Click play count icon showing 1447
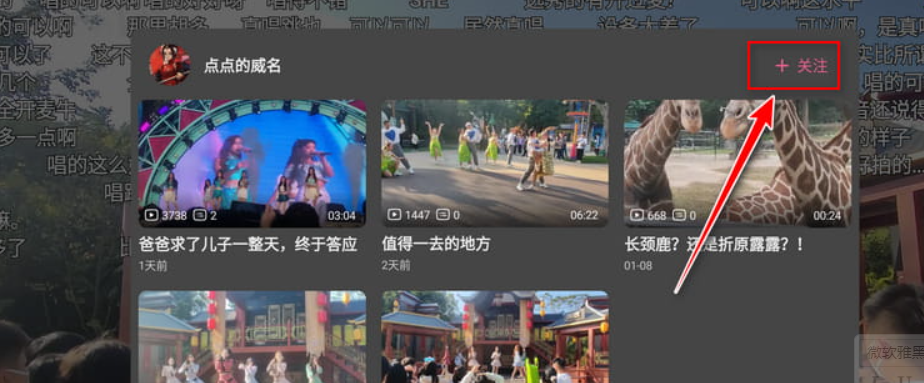This screenshot has width=924, height=383. tap(394, 215)
